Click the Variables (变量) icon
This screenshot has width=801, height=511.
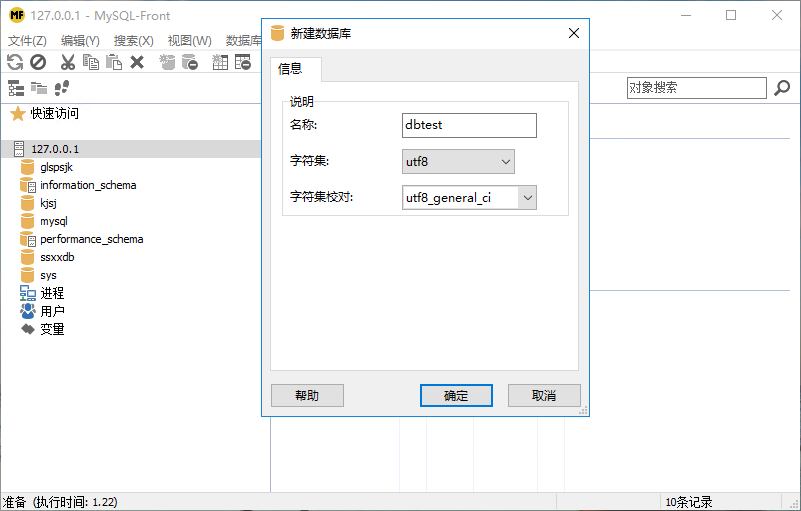click(28, 329)
